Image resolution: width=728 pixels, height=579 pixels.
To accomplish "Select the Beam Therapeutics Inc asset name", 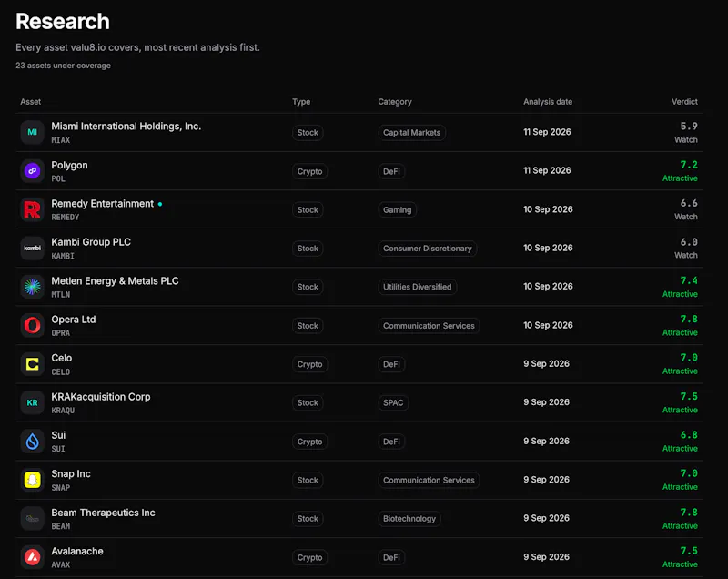I will (103, 513).
